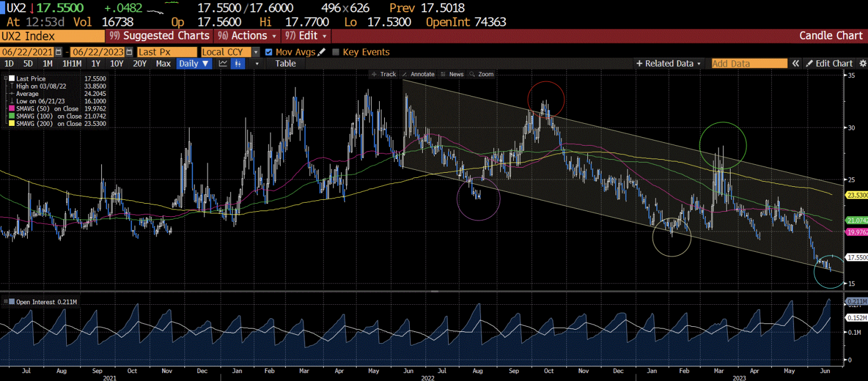Viewport: 868px width, 381px height.
Task: Activate the Zoom magnifier tool
Action: pos(485,74)
